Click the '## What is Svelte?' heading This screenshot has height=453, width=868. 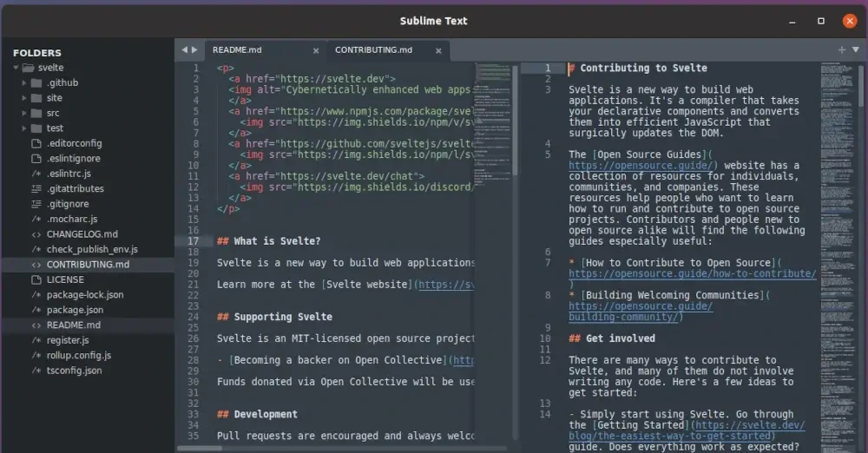(268, 241)
